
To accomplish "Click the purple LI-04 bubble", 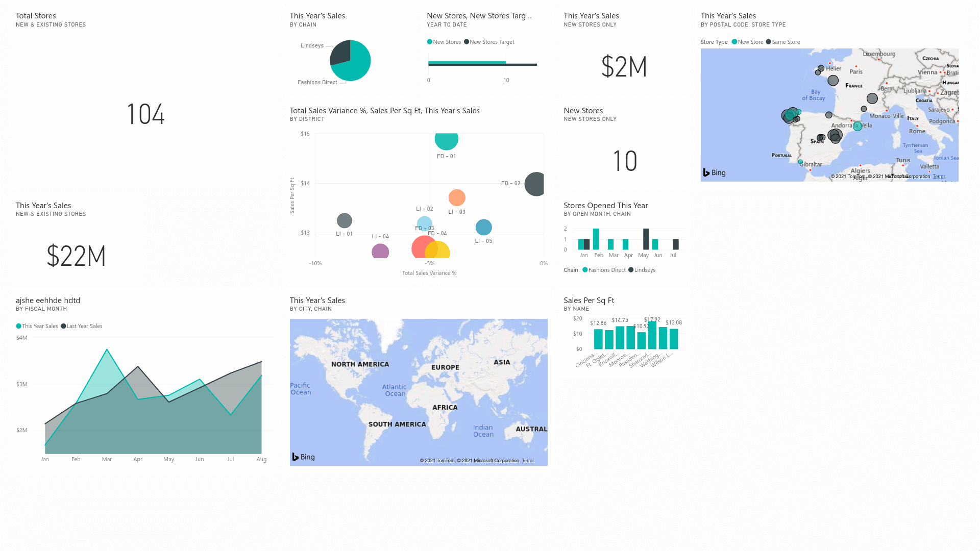I will point(380,251).
